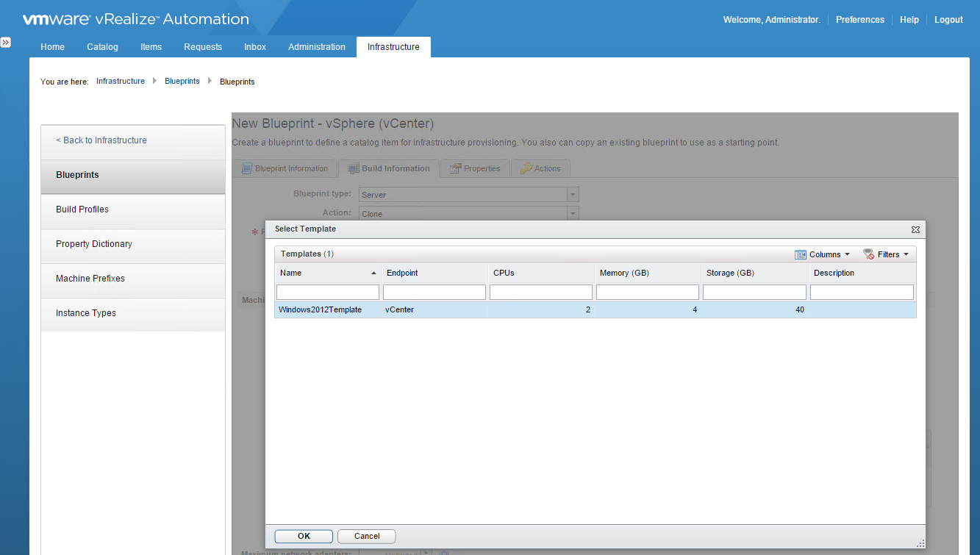Sort by the Description column header
This screenshot has width=980, height=555.
[x=862, y=273]
